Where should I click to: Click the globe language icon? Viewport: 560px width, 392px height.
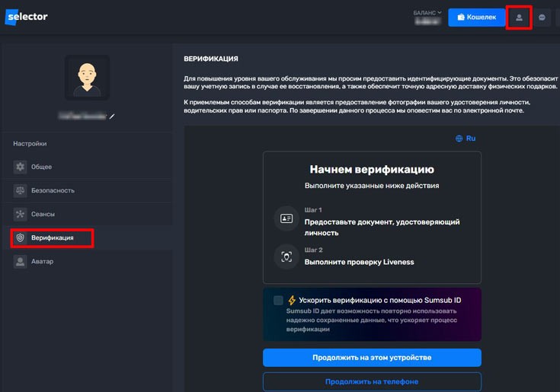click(459, 139)
